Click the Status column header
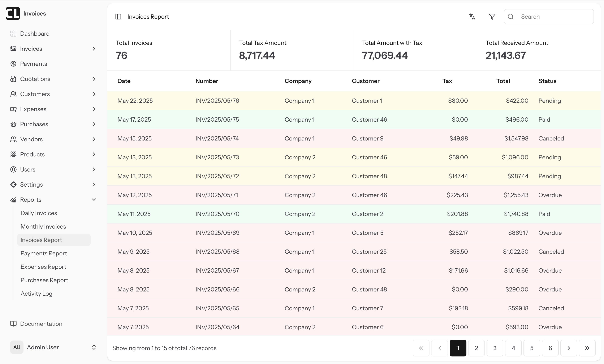Screen dimensions: 604x364 pos(547,81)
